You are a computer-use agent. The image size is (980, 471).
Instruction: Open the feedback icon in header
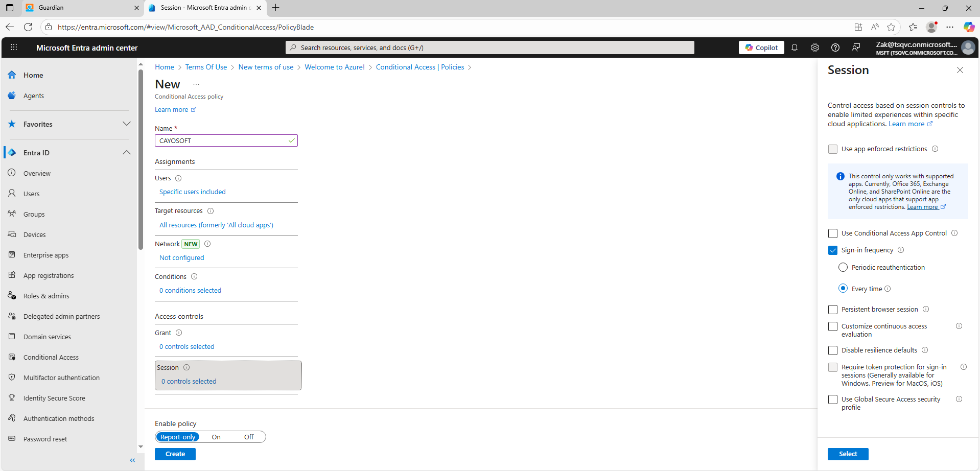[x=856, y=48]
